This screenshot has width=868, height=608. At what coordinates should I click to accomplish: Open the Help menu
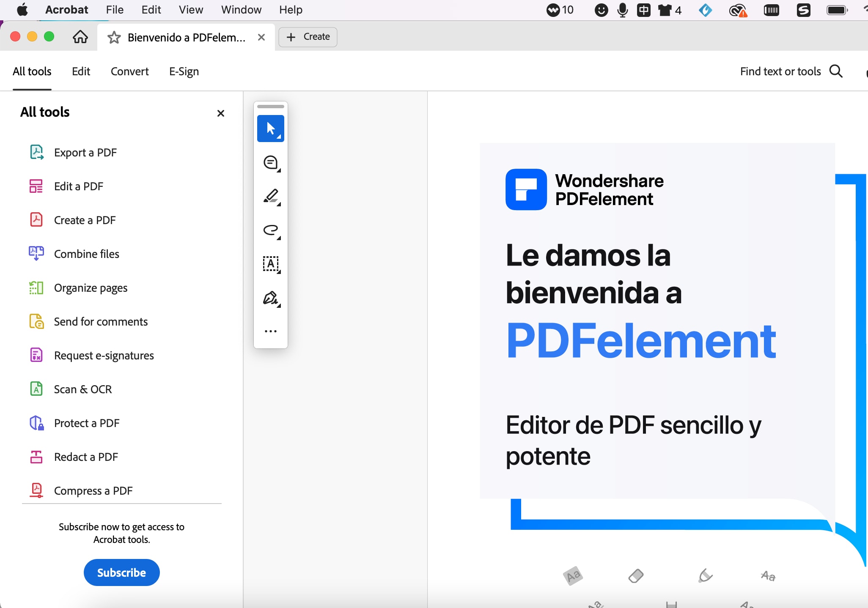coord(291,10)
